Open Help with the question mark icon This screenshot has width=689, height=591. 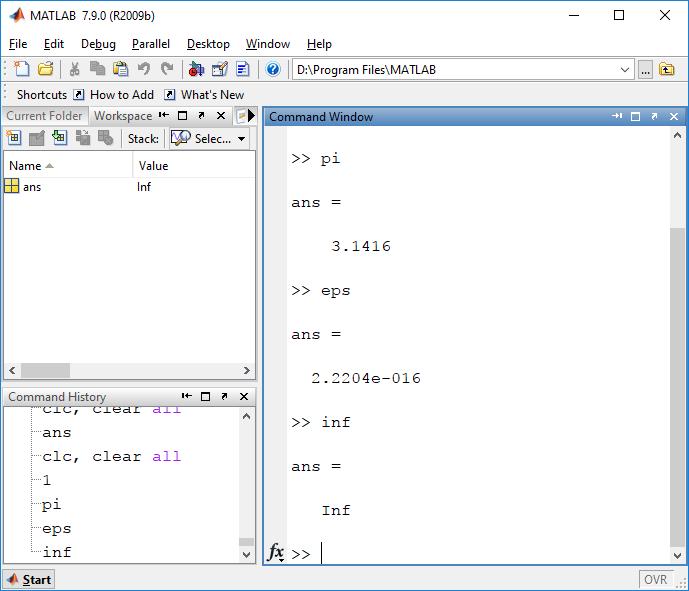(x=273, y=69)
